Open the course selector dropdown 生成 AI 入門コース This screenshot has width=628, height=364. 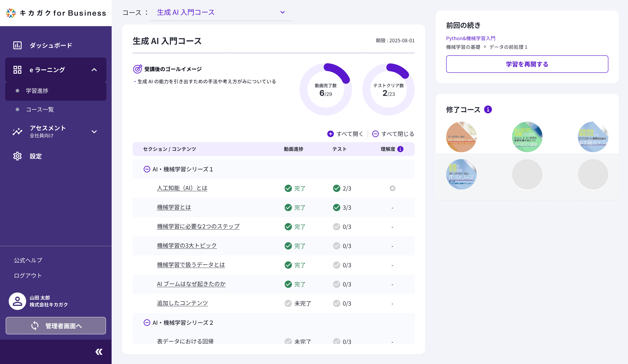(x=282, y=12)
